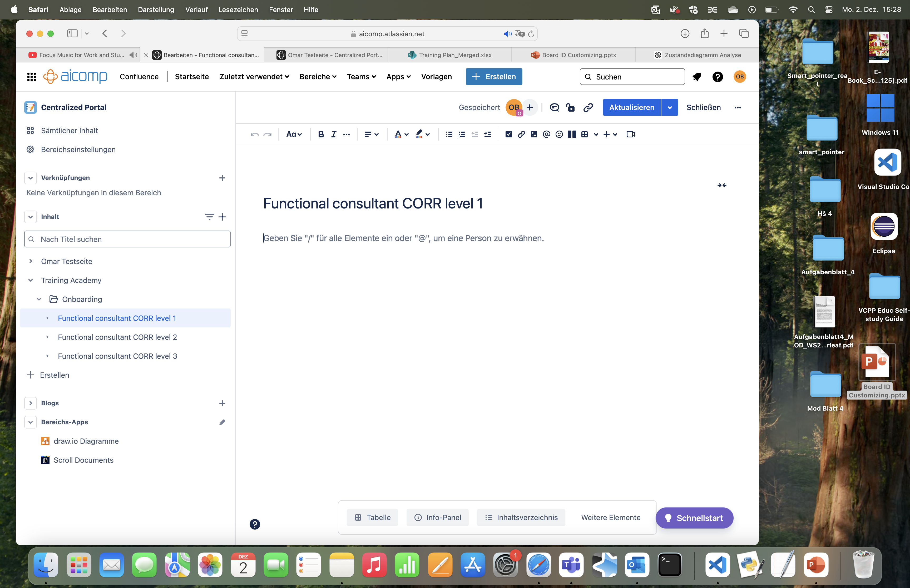Expand the Blogs section

(x=31, y=403)
